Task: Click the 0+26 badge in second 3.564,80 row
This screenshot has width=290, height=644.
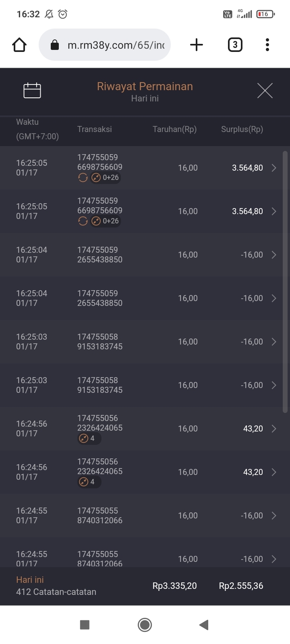Action: [x=106, y=221]
